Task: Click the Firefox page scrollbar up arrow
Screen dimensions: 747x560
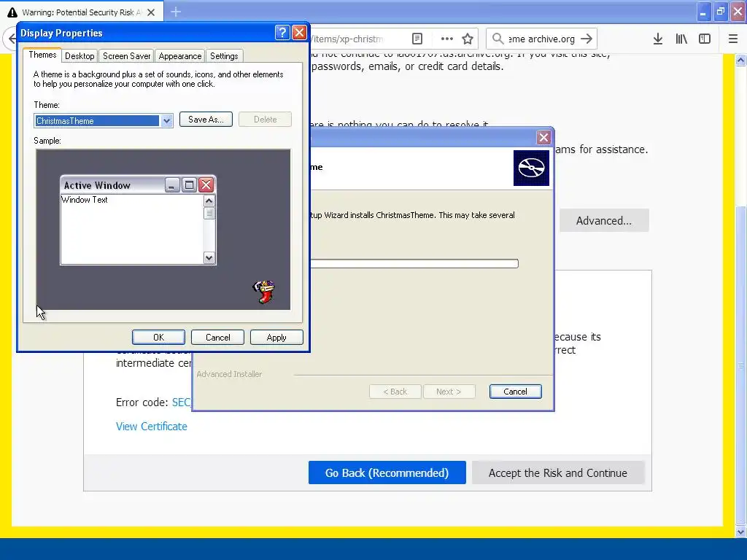Action: click(740, 60)
